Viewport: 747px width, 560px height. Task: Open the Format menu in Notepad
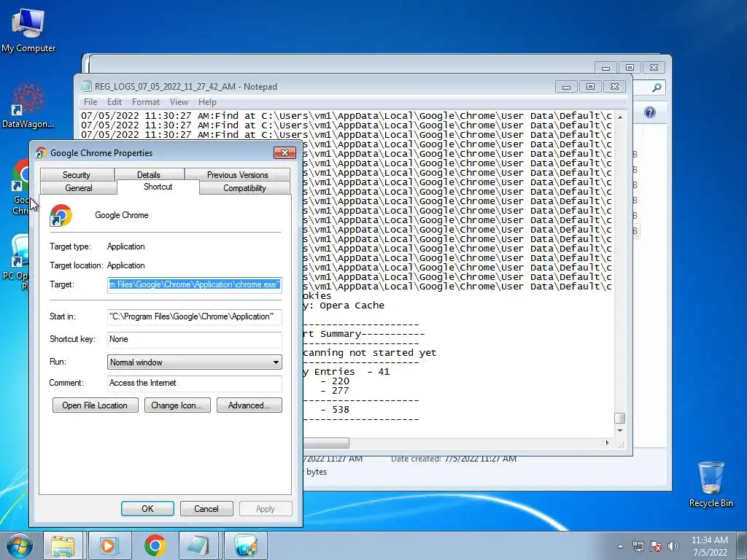point(146,102)
